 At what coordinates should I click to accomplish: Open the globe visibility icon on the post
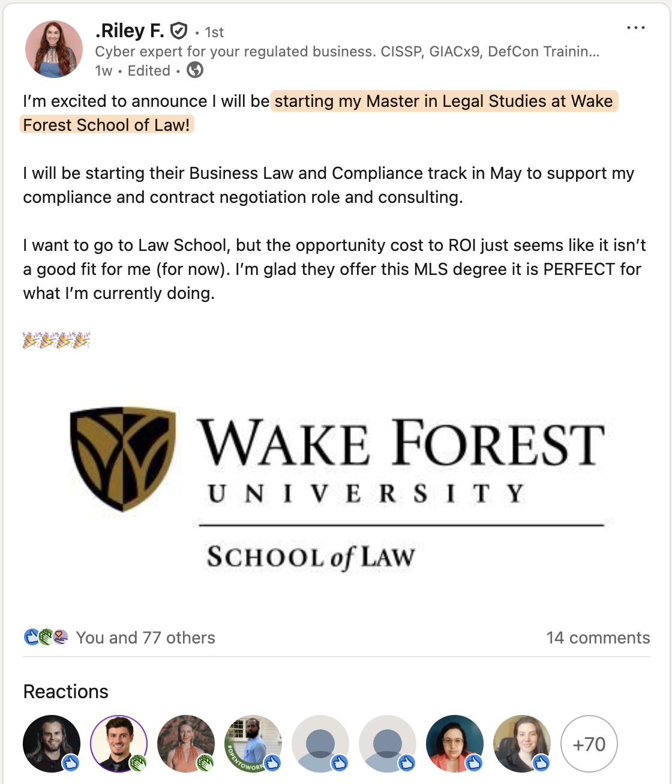(195, 71)
